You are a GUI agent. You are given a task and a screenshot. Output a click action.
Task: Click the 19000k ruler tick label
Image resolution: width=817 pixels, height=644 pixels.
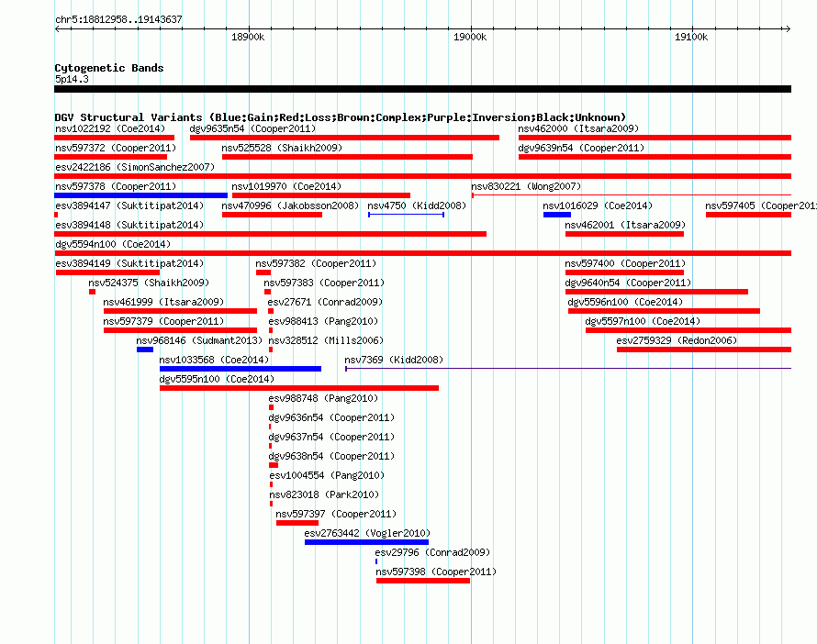coord(470,37)
